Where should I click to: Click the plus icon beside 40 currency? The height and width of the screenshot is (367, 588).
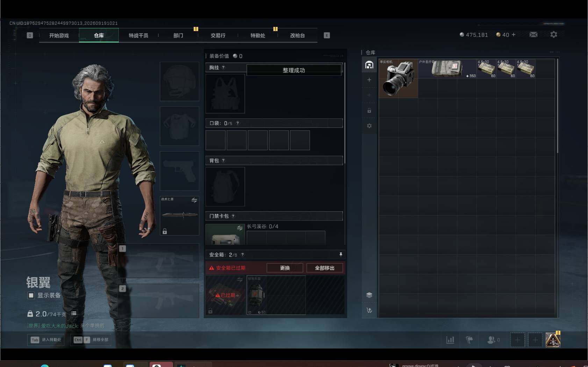click(x=514, y=35)
